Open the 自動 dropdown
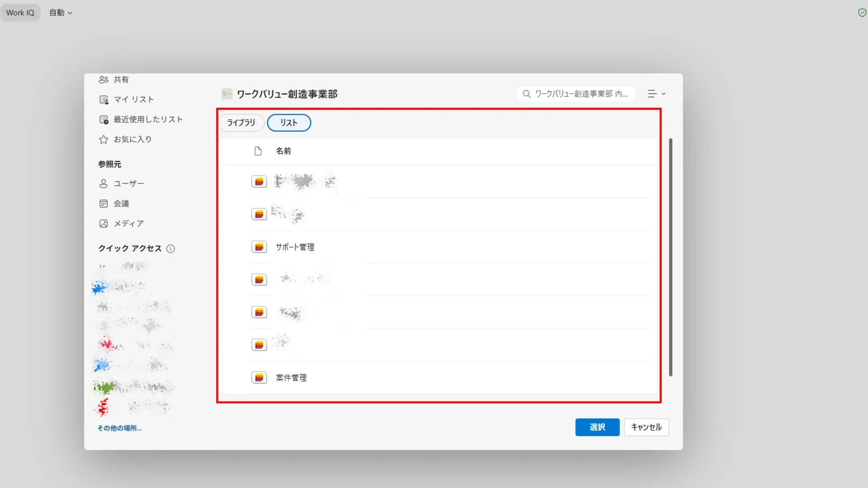 (61, 13)
